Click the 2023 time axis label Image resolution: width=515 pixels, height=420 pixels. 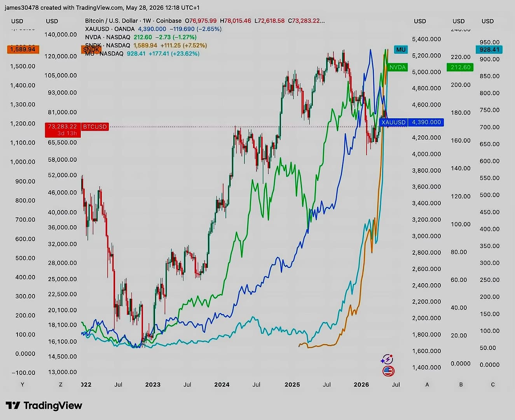[x=153, y=385]
